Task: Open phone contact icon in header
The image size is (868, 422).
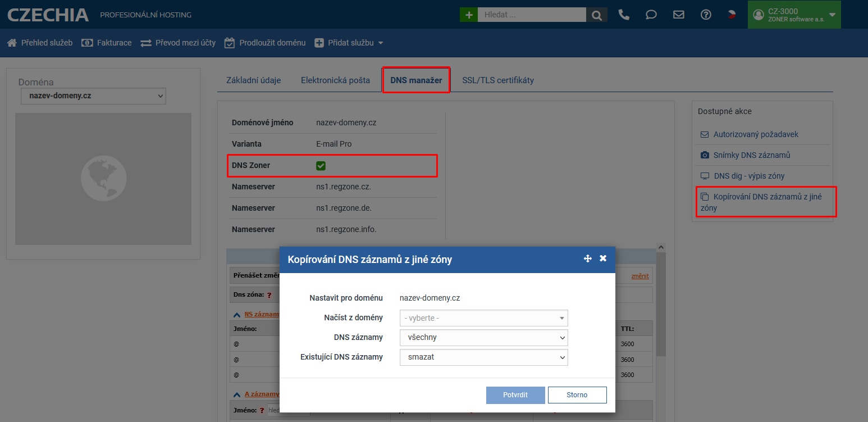Action: (624, 15)
